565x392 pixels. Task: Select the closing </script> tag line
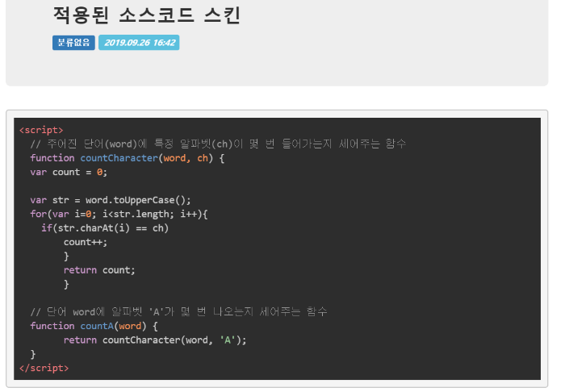pyautogui.click(x=44, y=368)
